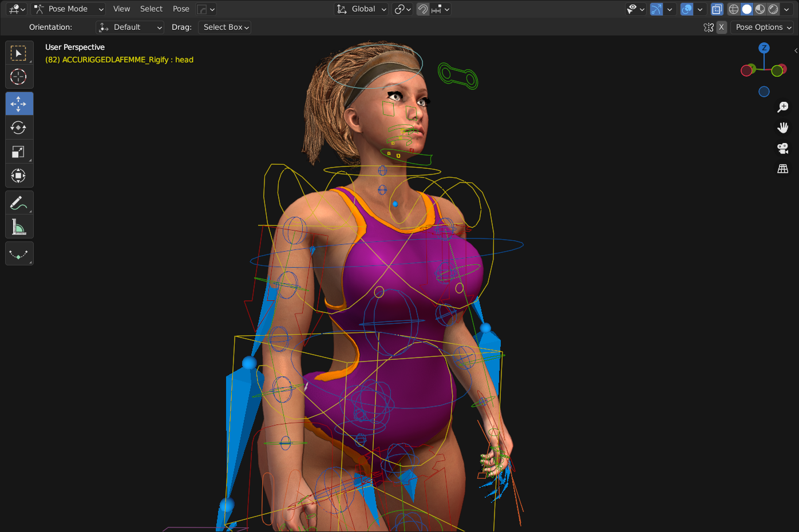Viewport: 799px width, 532px height.
Task: Open the viewport shading options dropdown
Action: [787, 9]
